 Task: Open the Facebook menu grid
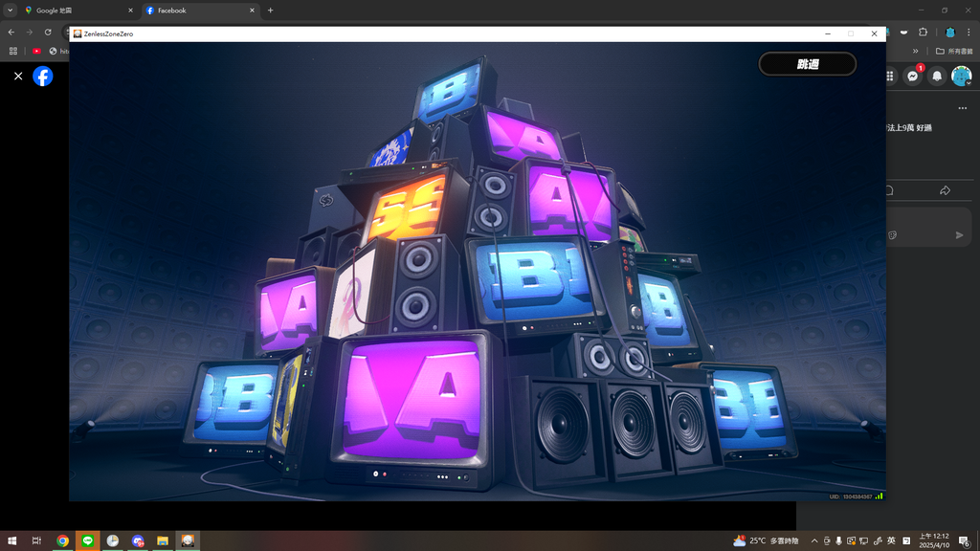coord(889,77)
